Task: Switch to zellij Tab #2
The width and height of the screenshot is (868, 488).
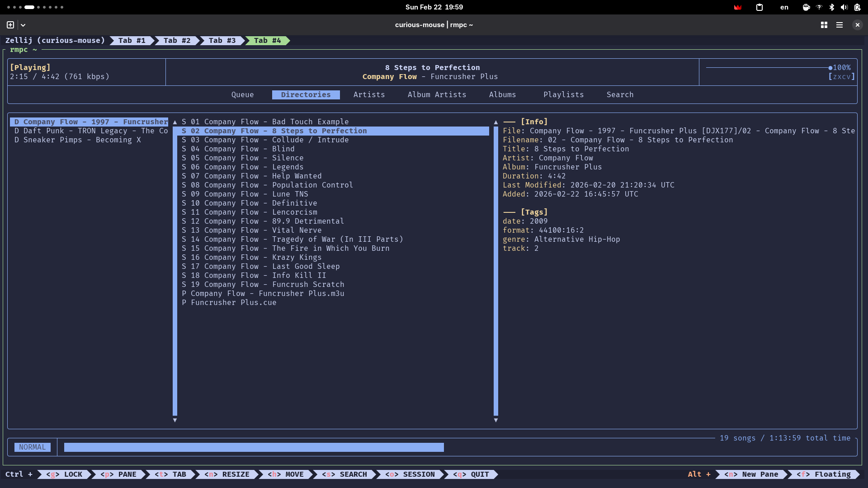Action: (177, 41)
